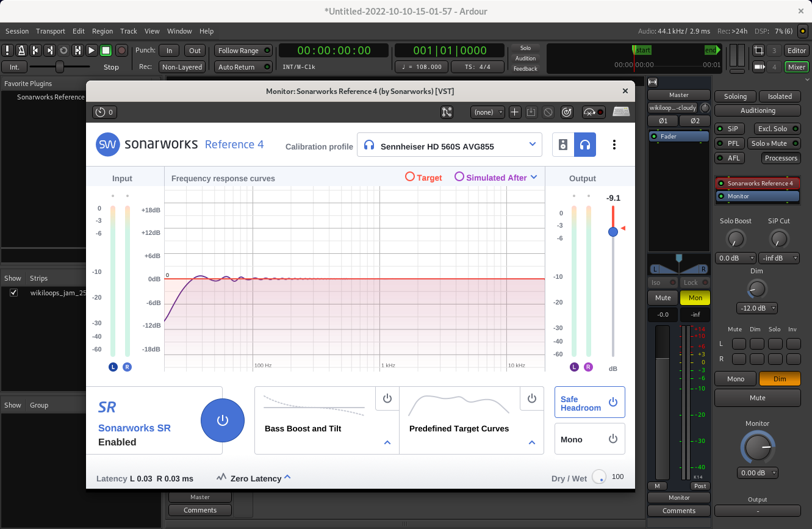This screenshot has height=529, width=812.
Task: Adjust the Dry / Wet knob
Action: coord(599,477)
